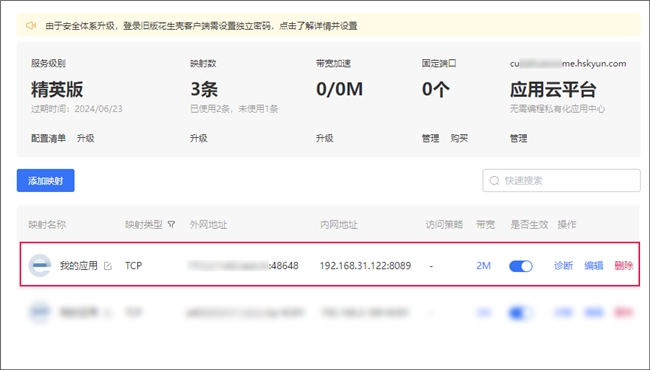This screenshot has width=650, height=370.
Task: Click 删除 link for the 我的应用 mapping
Action: coord(624,266)
